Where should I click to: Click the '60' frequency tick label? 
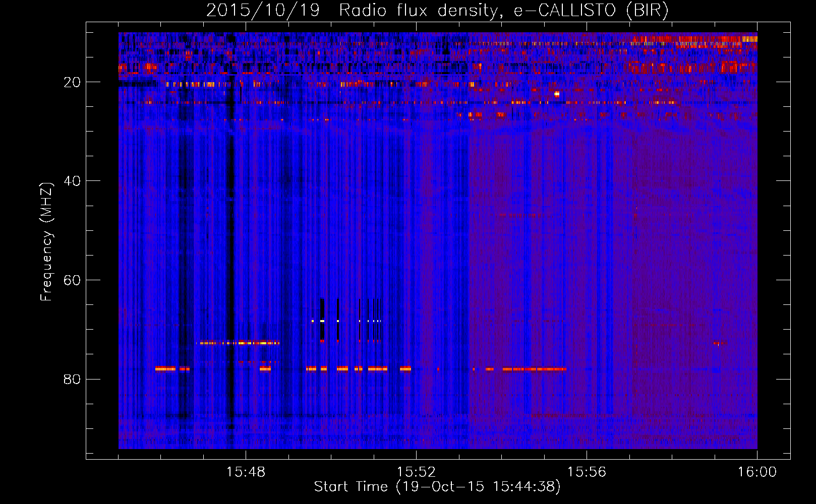coord(72,280)
